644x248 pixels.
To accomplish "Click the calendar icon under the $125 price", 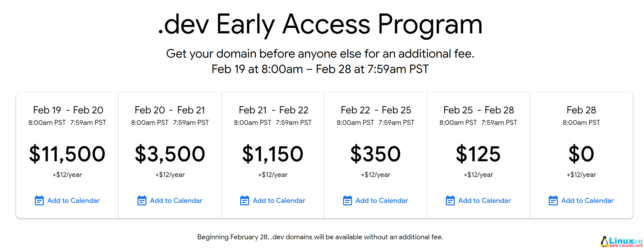I will (x=450, y=201).
